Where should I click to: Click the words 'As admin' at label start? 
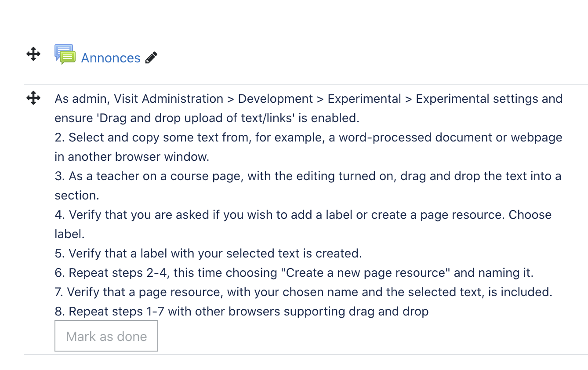point(82,98)
